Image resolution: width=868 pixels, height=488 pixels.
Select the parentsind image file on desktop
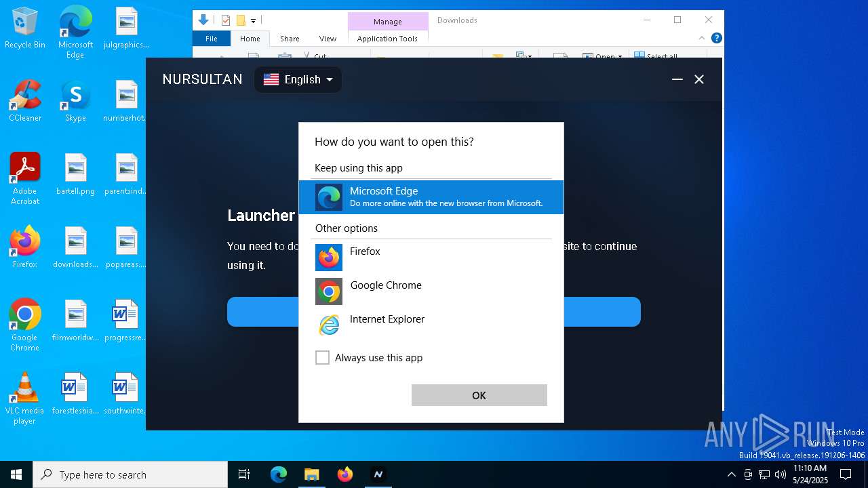pyautogui.click(x=126, y=175)
